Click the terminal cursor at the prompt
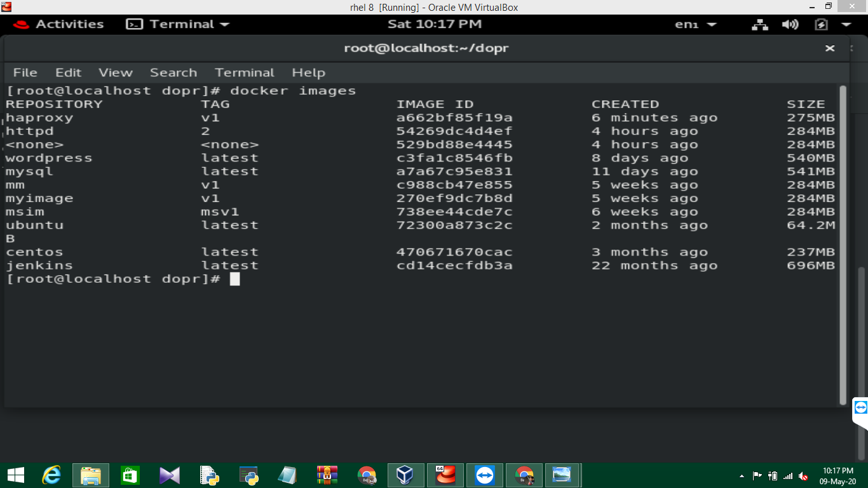The width and height of the screenshot is (868, 488). click(235, 278)
